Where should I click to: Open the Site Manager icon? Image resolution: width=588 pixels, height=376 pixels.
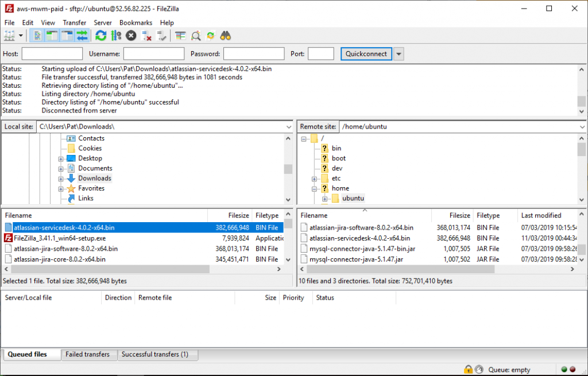tap(9, 36)
